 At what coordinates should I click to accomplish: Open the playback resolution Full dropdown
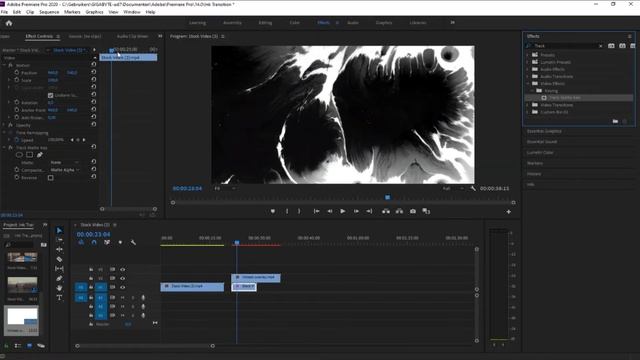tap(453, 189)
